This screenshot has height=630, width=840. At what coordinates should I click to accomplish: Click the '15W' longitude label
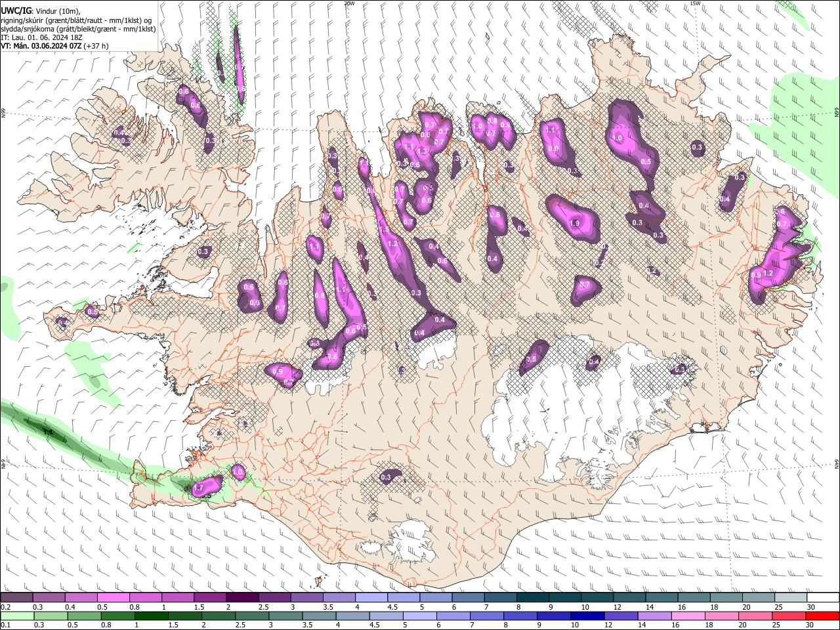point(695,3)
